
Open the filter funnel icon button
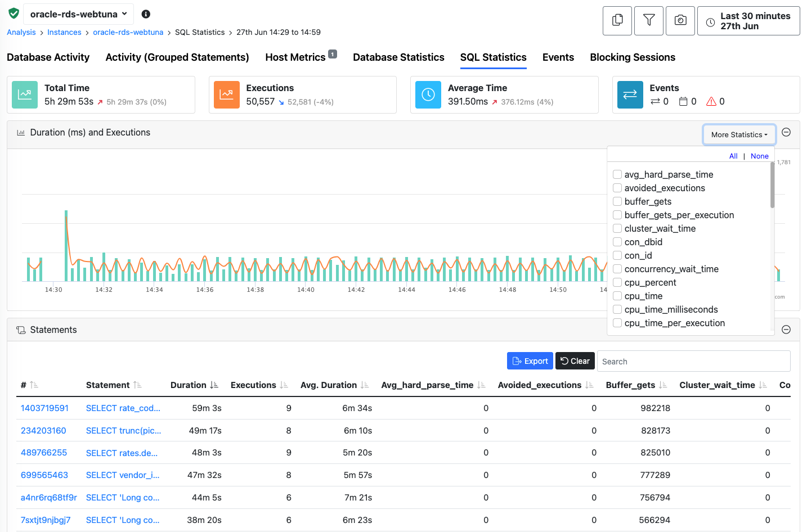coord(649,21)
